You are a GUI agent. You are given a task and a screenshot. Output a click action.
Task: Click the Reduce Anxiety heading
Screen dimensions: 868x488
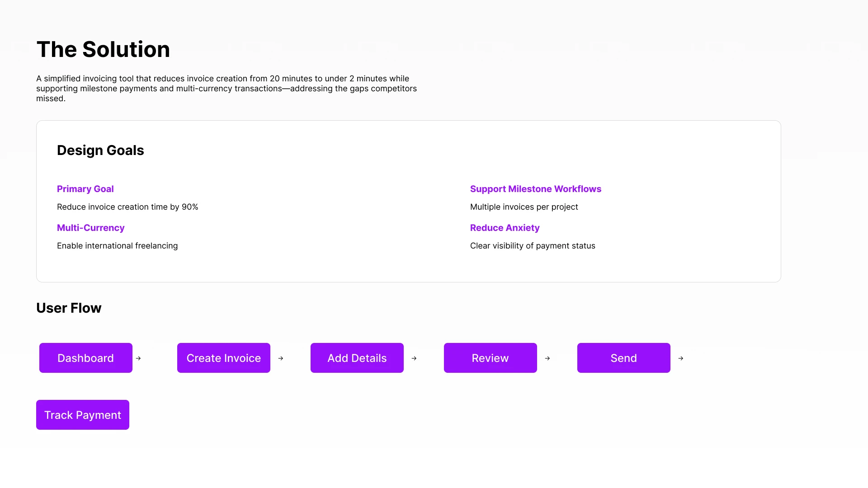pyautogui.click(x=505, y=228)
